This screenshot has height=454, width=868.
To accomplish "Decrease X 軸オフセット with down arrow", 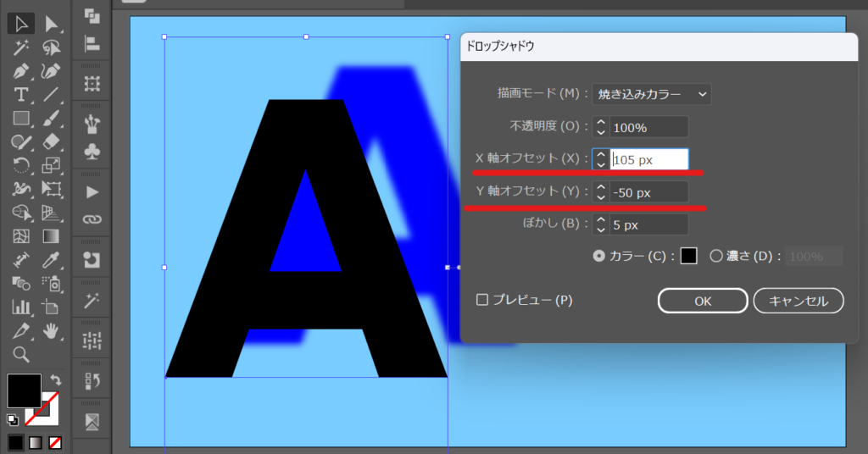I will pyautogui.click(x=601, y=165).
